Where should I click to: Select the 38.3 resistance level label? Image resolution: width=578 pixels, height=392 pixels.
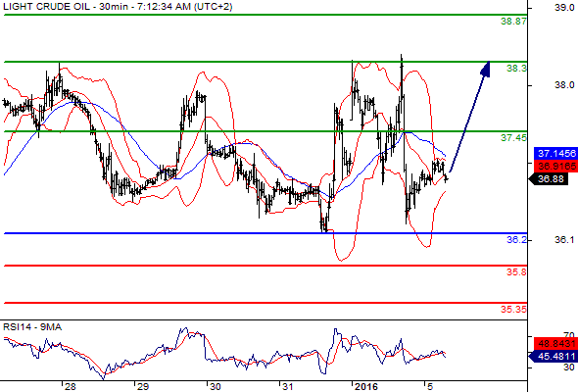(x=516, y=69)
